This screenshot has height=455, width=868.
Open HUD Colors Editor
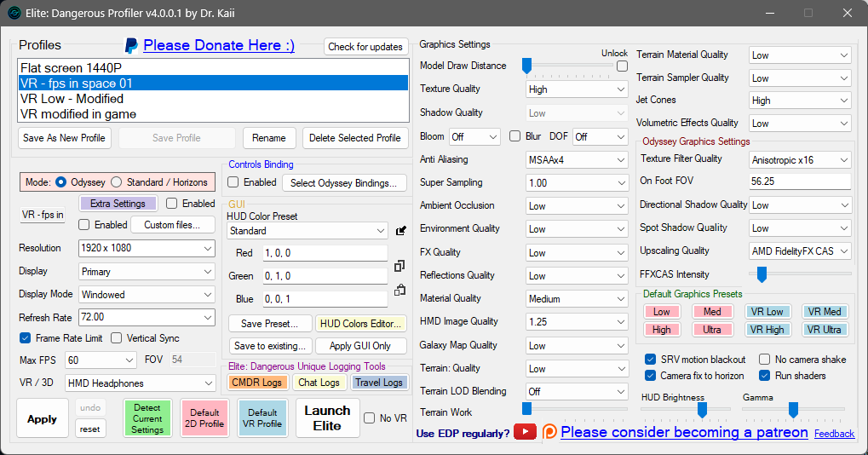tap(360, 323)
